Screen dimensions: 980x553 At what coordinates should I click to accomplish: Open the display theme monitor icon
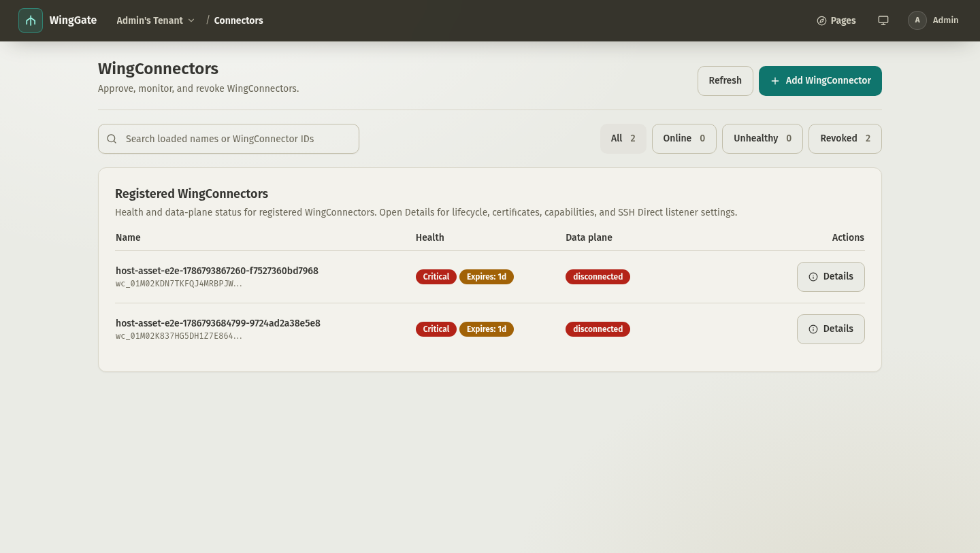[883, 20]
